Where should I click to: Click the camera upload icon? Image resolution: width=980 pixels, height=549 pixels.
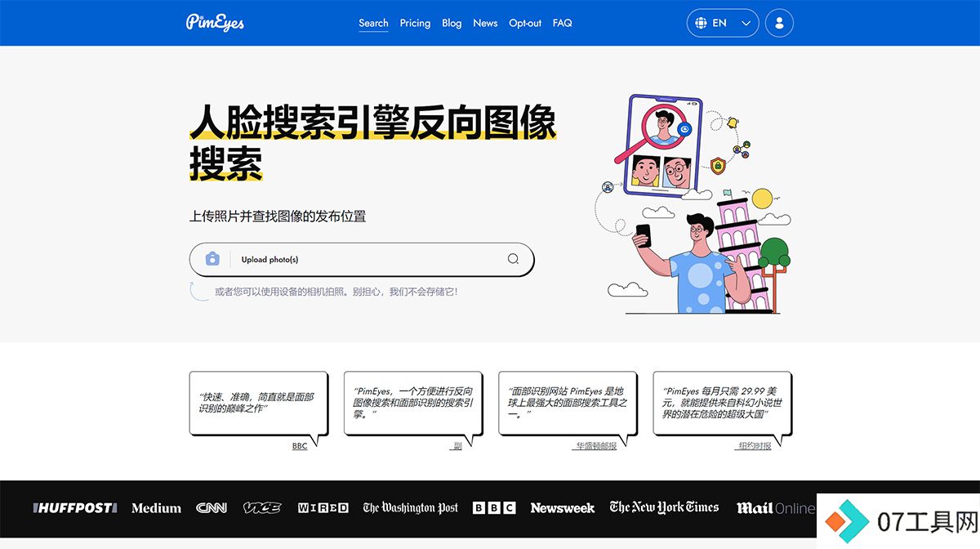click(x=212, y=259)
